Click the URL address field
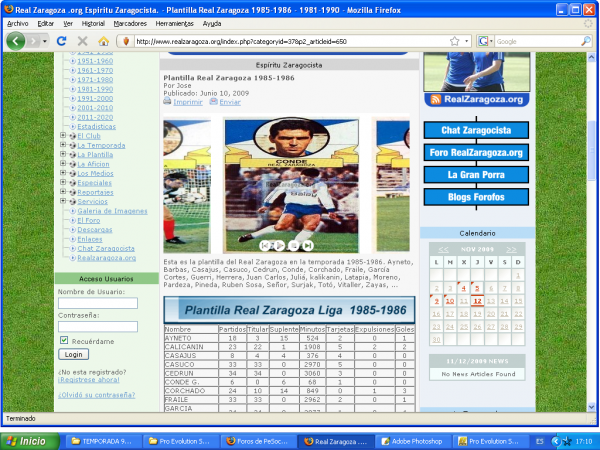The width and height of the screenshot is (600, 450). [x=291, y=41]
